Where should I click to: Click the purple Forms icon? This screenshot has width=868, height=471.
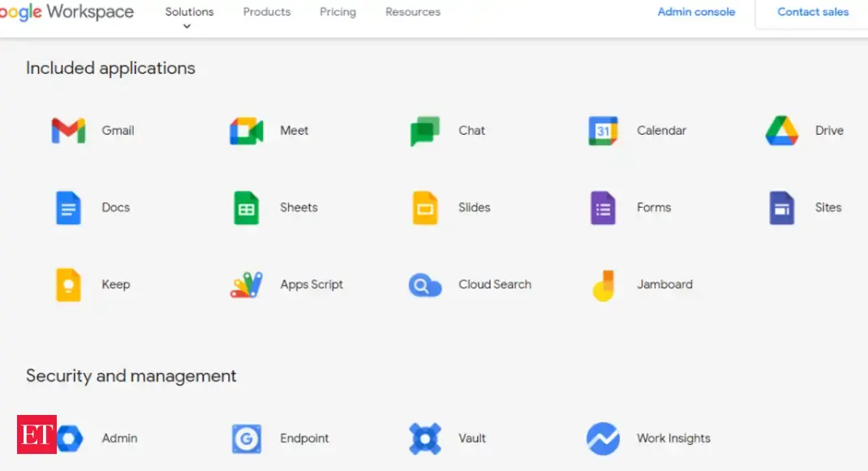[x=603, y=208]
